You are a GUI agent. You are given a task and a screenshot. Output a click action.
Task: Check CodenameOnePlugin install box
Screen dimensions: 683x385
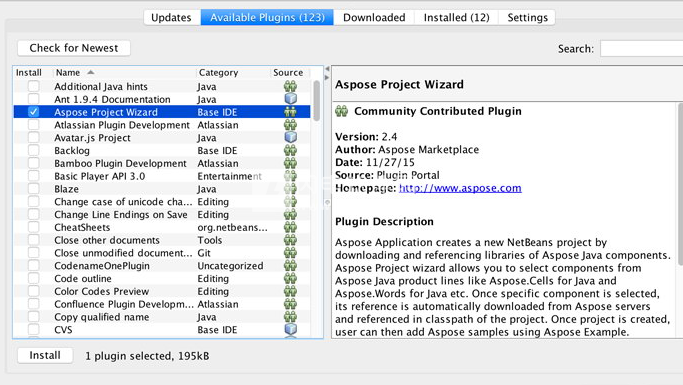34,265
